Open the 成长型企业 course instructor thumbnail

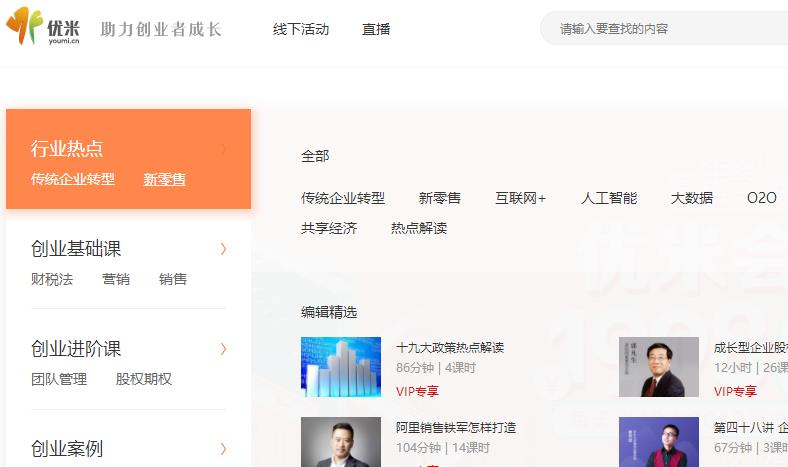point(658,367)
